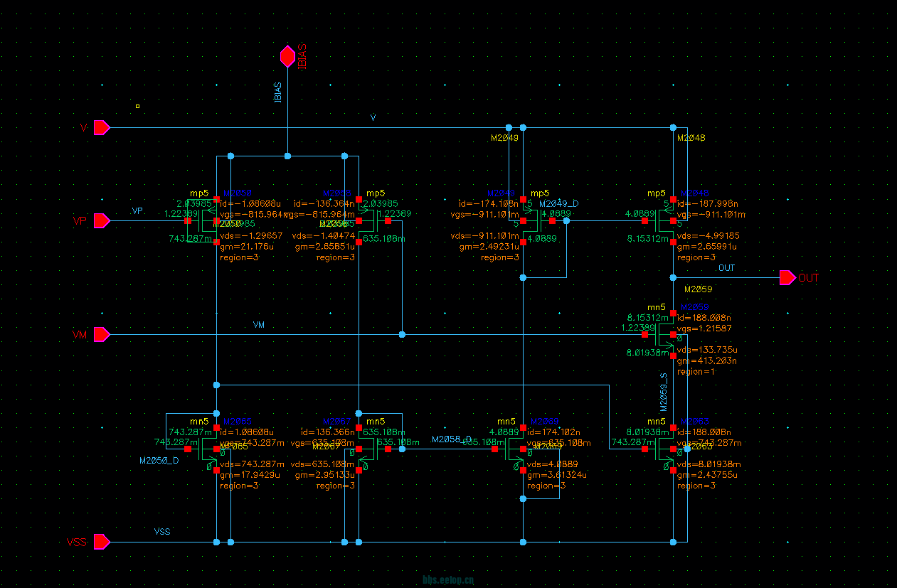Click the VM net label on wire
The height and width of the screenshot is (588, 897).
(x=259, y=325)
